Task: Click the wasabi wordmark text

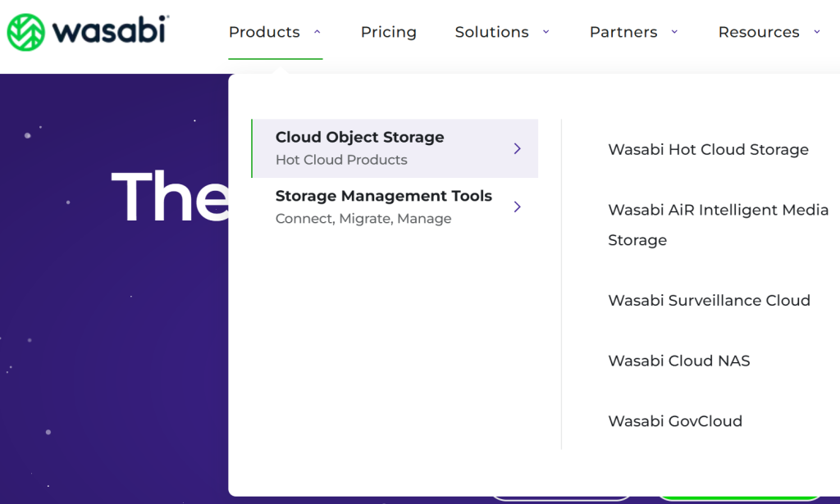Action: 111,30
